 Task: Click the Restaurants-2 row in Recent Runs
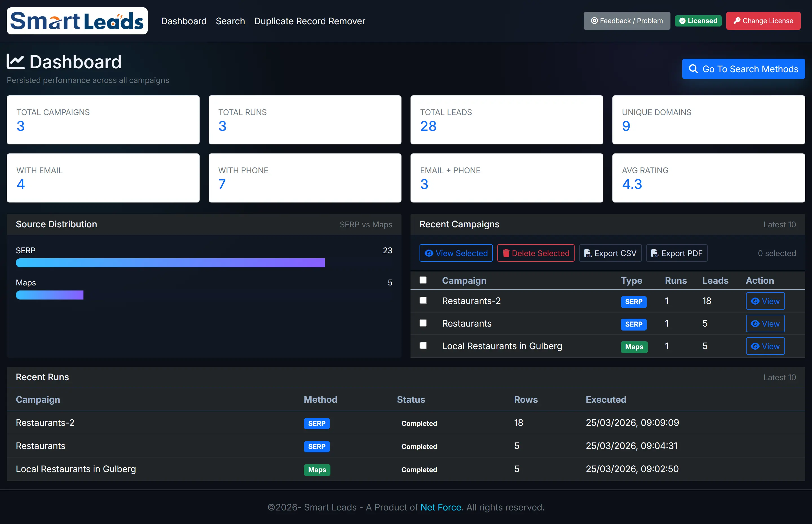click(45, 422)
